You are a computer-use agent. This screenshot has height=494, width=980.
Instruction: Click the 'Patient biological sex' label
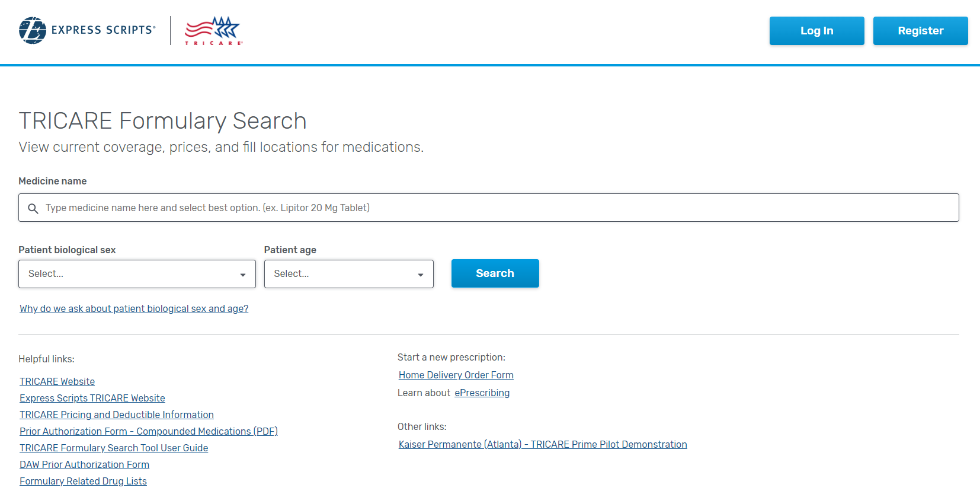(x=67, y=250)
